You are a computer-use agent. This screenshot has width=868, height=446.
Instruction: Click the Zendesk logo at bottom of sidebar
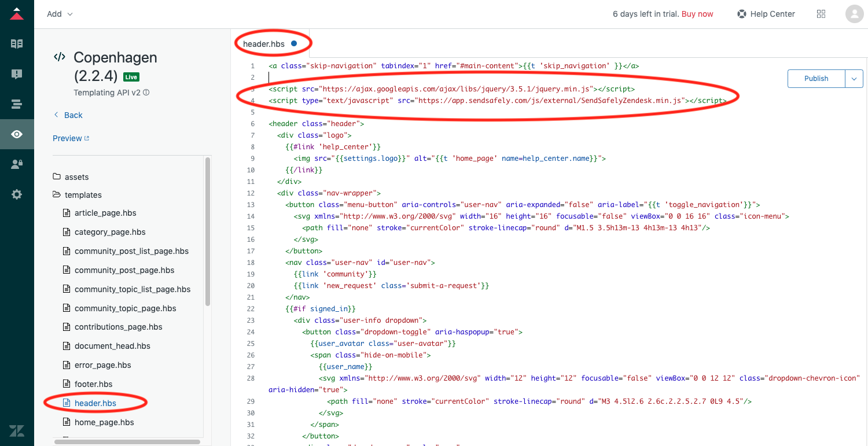(x=17, y=431)
